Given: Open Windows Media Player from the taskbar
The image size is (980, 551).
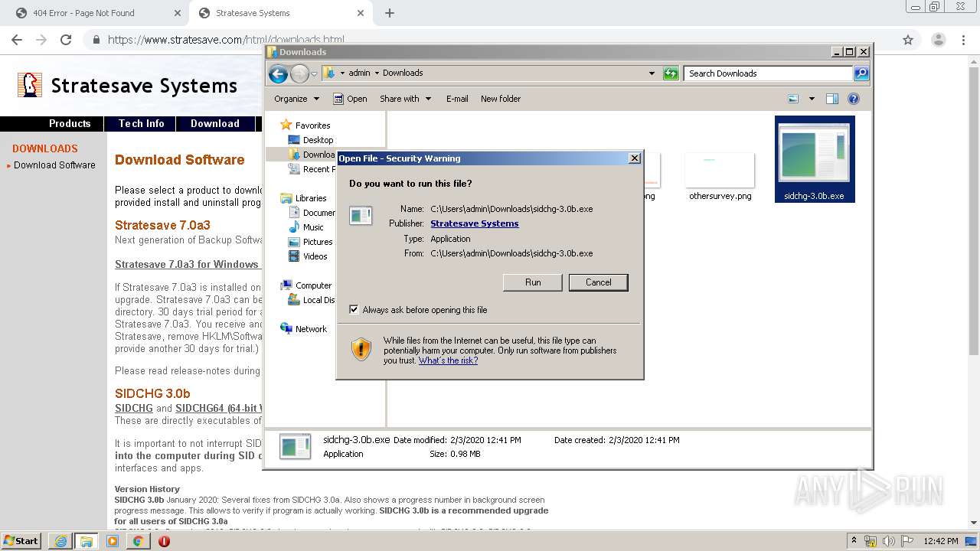Looking at the screenshot, I should pyautogui.click(x=113, y=541).
